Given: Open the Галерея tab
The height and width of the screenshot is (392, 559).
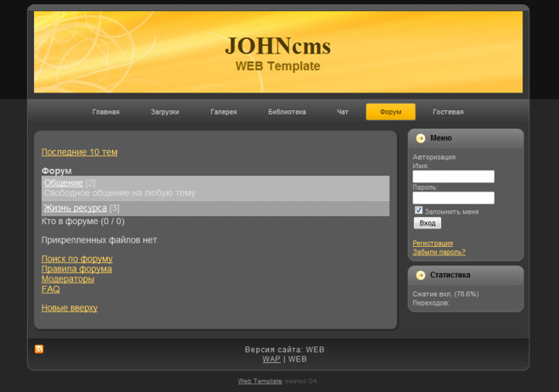Looking at the screenshot, I should pos(224,112).
